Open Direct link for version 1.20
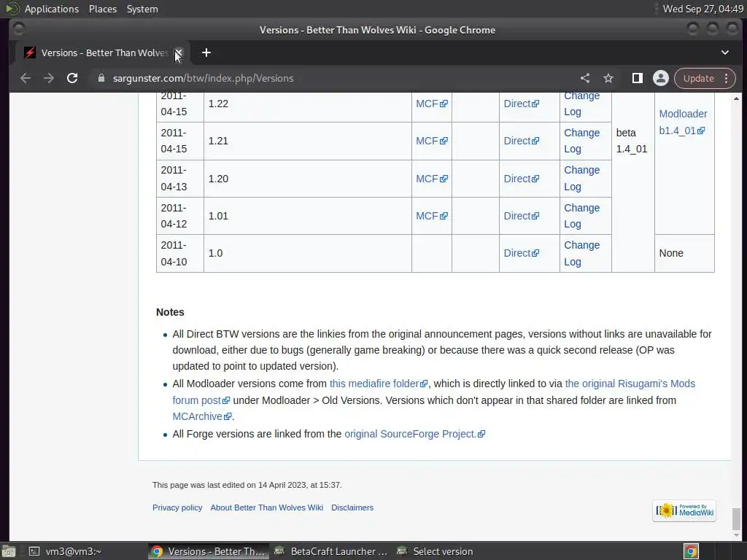Image resolution: width=747 pixels, height=560 pixels. click(522, 179)
